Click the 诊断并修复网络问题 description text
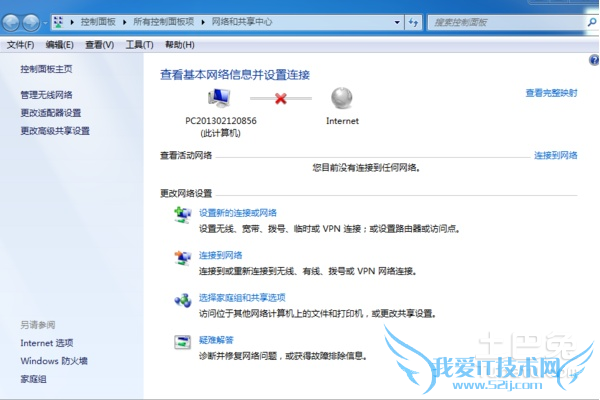Image resolution: width=600 pixels, height=400 pixels. click(x=283, y=356)
